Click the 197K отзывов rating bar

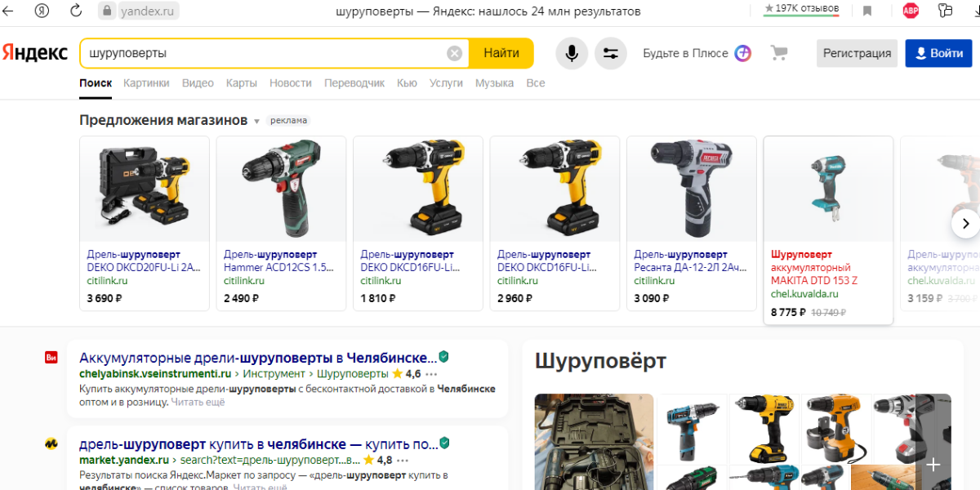point(800,11)
